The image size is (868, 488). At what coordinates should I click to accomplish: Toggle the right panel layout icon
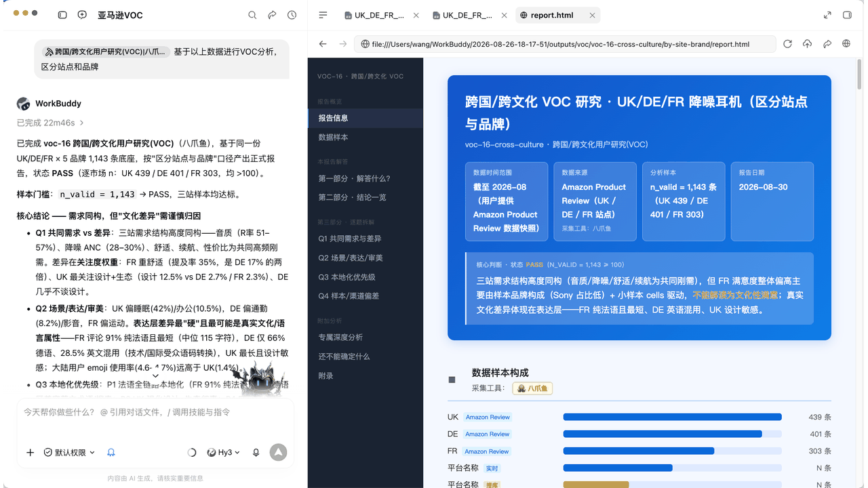847,15
